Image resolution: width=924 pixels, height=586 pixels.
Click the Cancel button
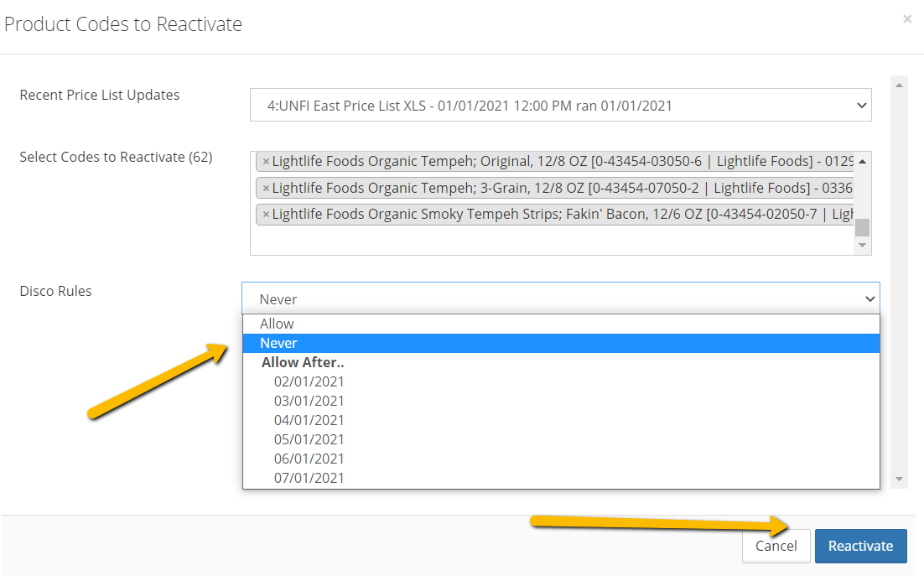point(776,546)
